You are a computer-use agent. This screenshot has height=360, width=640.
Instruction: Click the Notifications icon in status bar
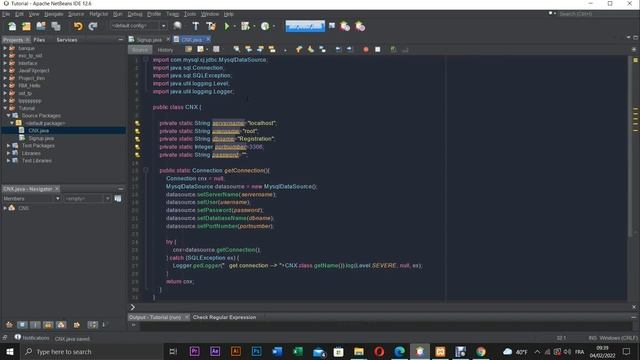[18, 337]
